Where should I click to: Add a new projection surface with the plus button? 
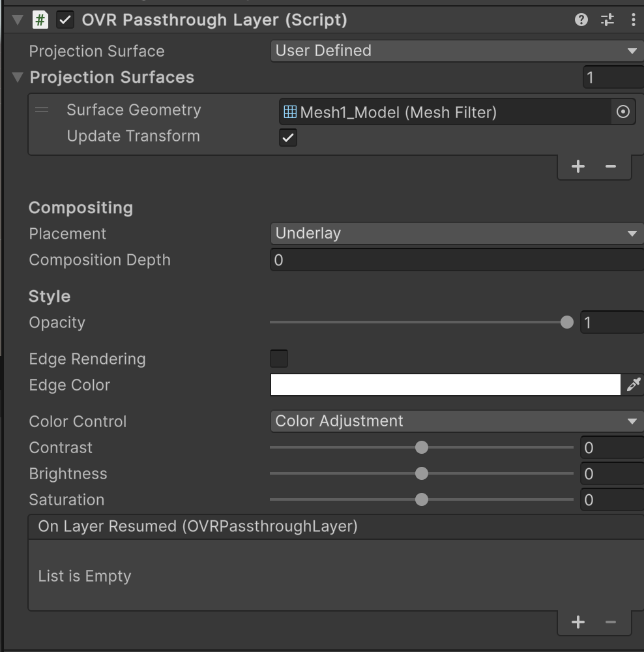tap(578, 166)
